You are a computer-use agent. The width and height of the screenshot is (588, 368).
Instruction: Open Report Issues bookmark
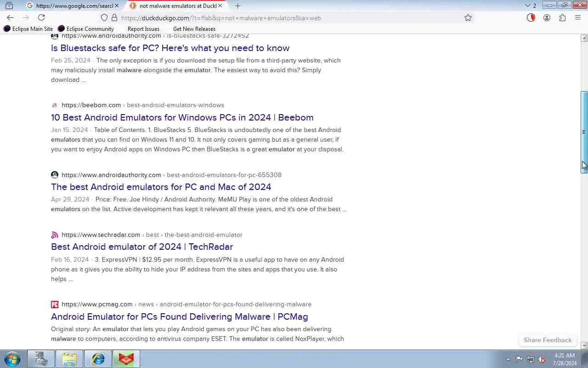[143, 29]
